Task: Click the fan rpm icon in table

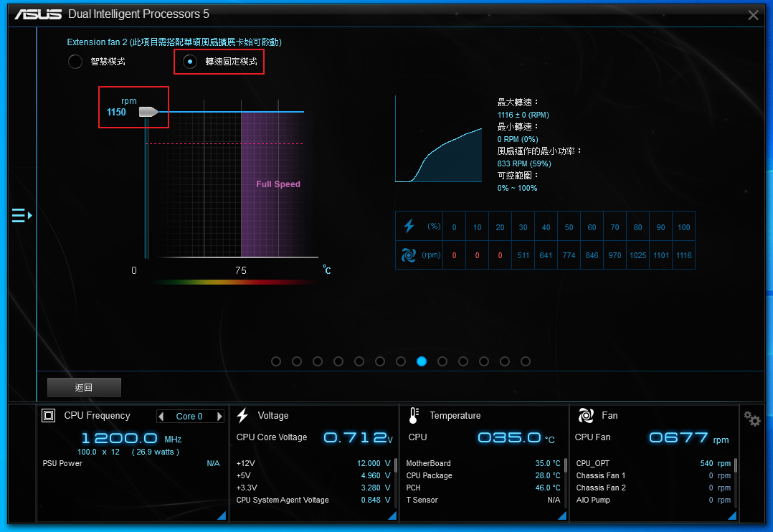Action: pos(408,255)
